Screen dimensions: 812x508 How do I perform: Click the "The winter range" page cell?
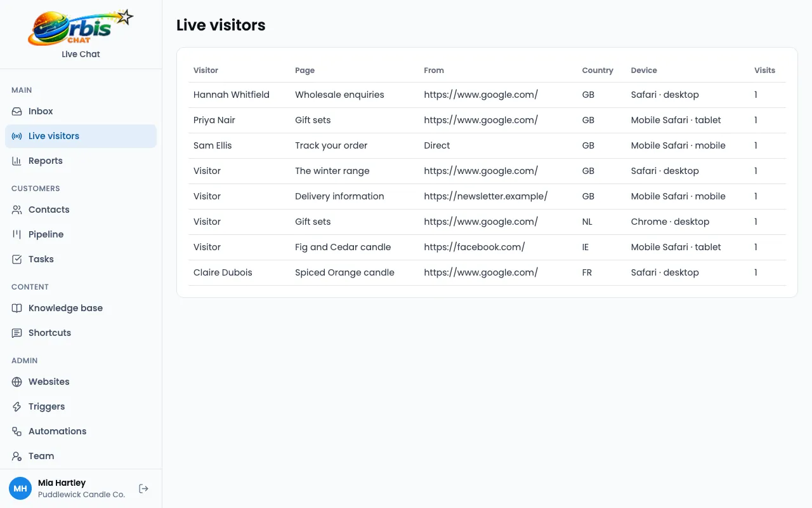332,171
